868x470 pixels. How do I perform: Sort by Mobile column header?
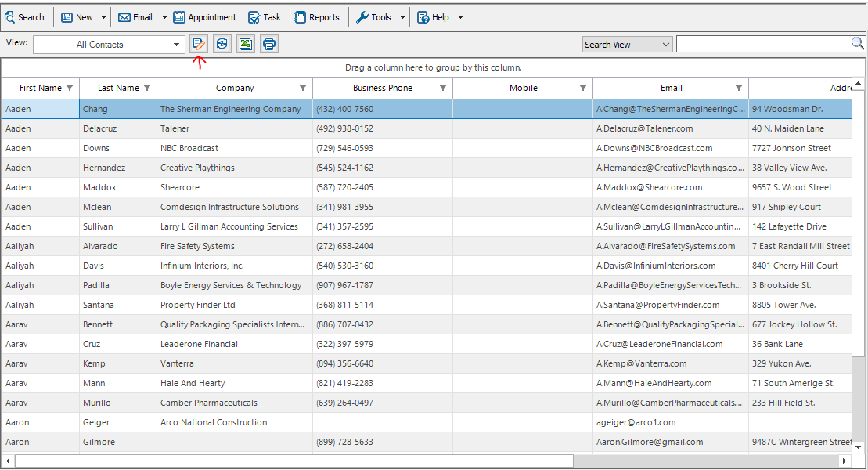523,88
